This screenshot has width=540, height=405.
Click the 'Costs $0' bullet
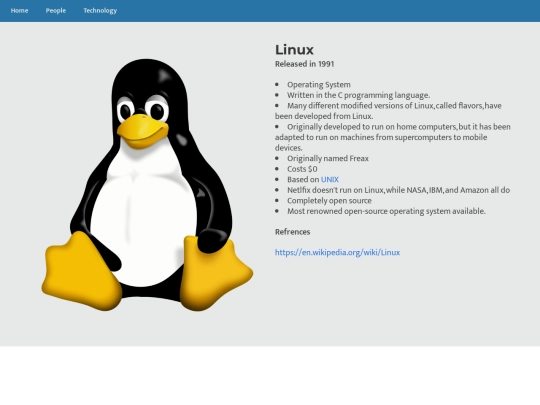(302, 169)
